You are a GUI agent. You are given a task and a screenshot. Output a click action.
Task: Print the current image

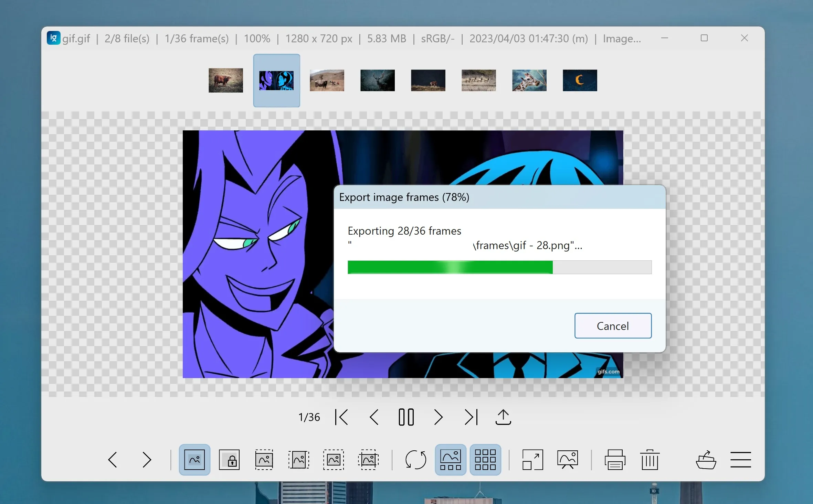(x=615, y=460)
